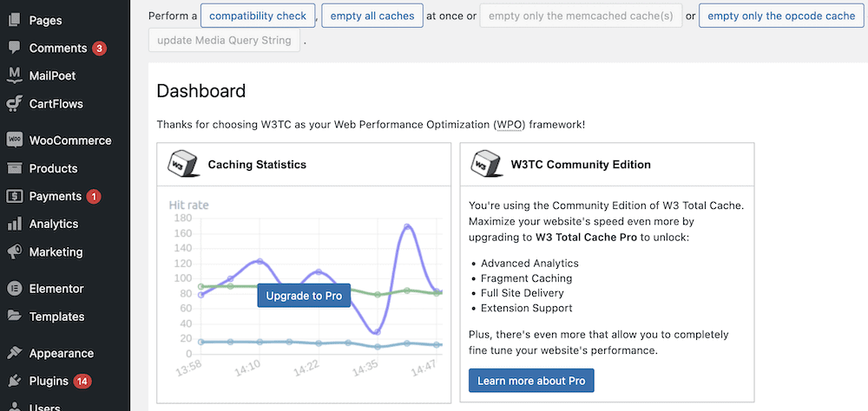Viewport: 868px width, 411px height.
Task: Open the Elementor menu
Action: click(56, 289)
